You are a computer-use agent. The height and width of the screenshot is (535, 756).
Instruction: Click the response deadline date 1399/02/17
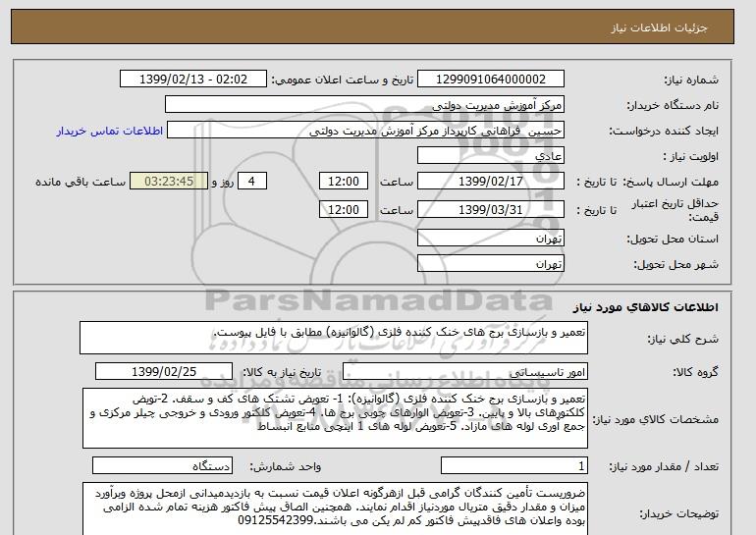point(490,182)
